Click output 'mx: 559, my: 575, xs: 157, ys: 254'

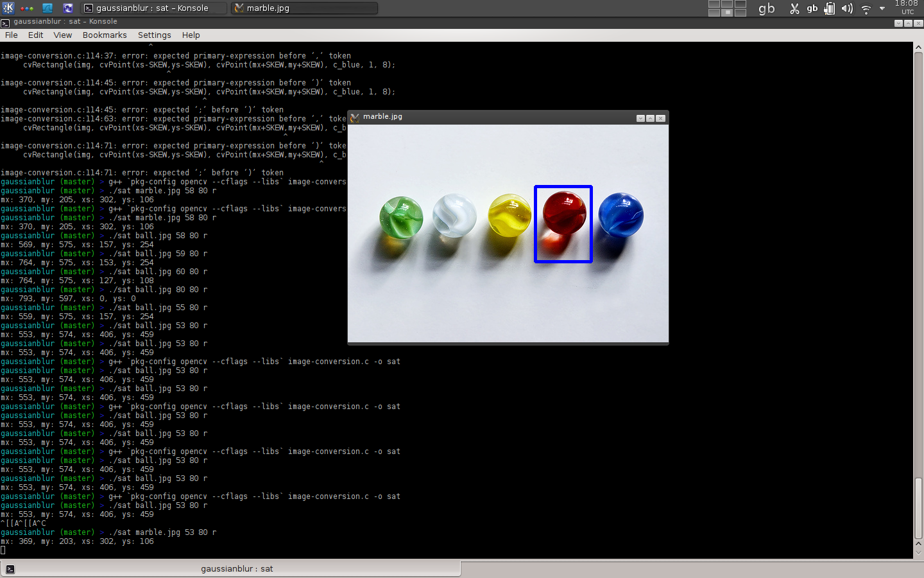[x=77, y=317]
